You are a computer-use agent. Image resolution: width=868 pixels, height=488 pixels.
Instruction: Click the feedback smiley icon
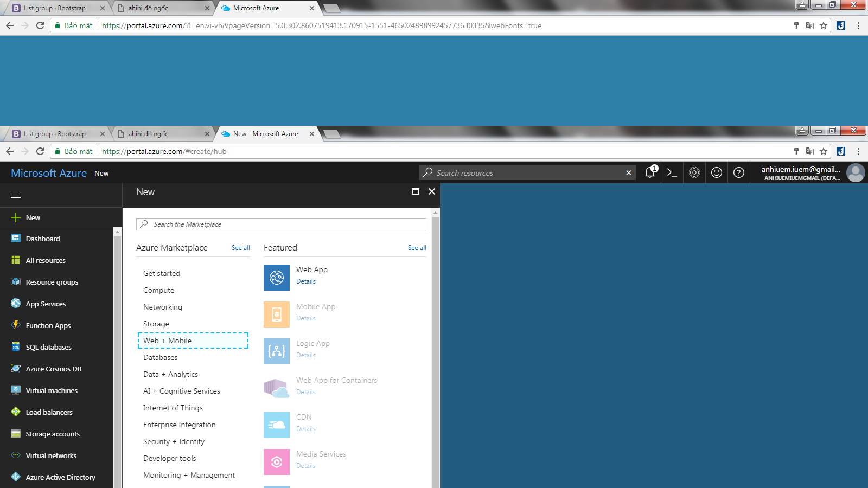click(717, 172)
